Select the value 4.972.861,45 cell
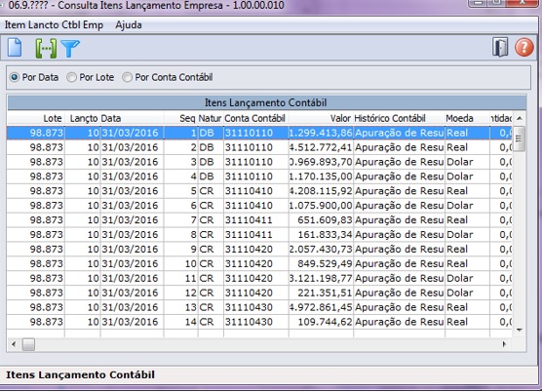Screen dimensions: 542x392 [321, 307]
